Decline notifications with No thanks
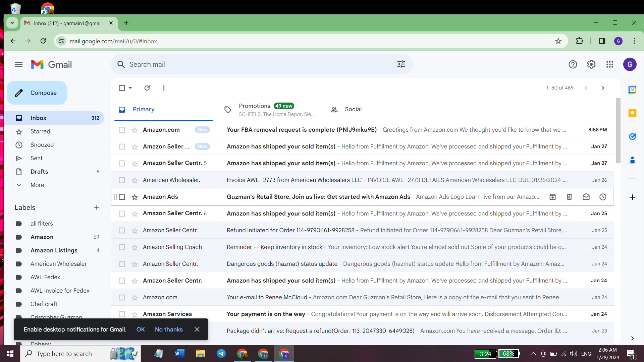 169,329
